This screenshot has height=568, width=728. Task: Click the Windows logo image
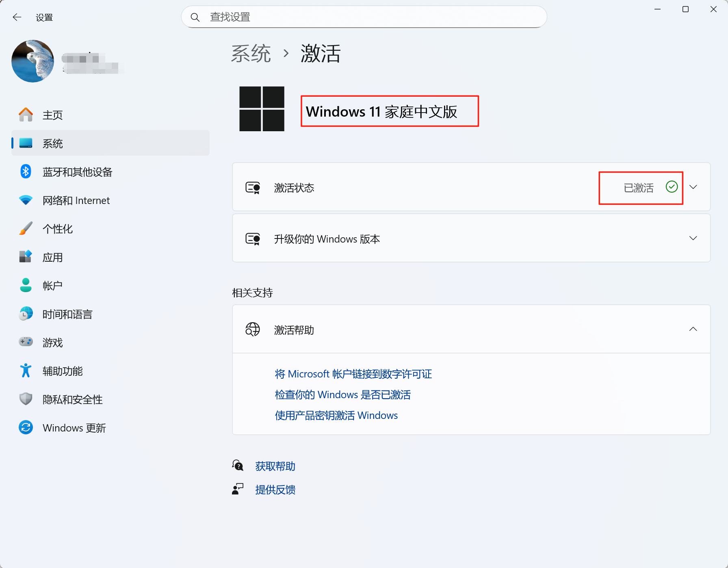[x=262, y=109]
